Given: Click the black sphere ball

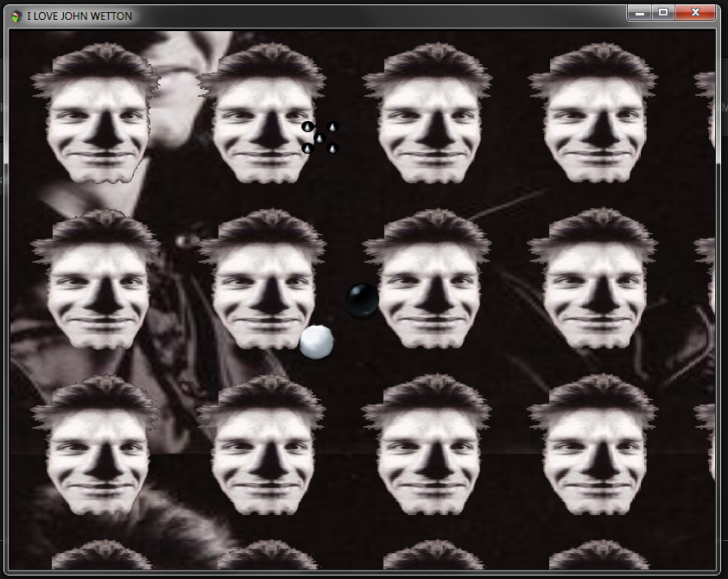Looking at the screenshot, I should tap(362, 300).
